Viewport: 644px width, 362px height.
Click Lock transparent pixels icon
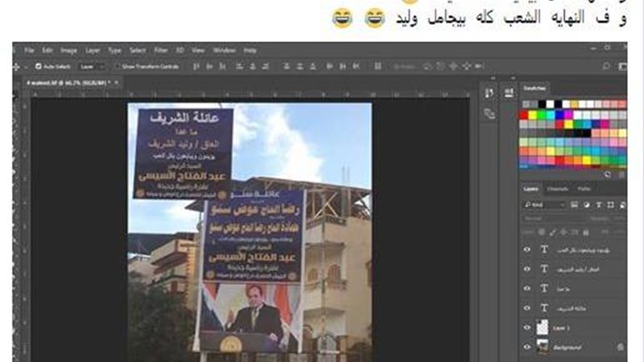pos(542,232)
